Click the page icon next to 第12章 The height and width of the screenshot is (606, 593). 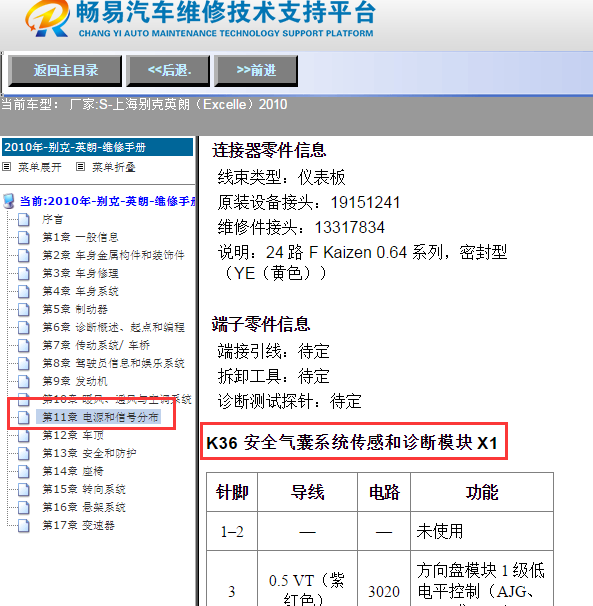[24, 435]
